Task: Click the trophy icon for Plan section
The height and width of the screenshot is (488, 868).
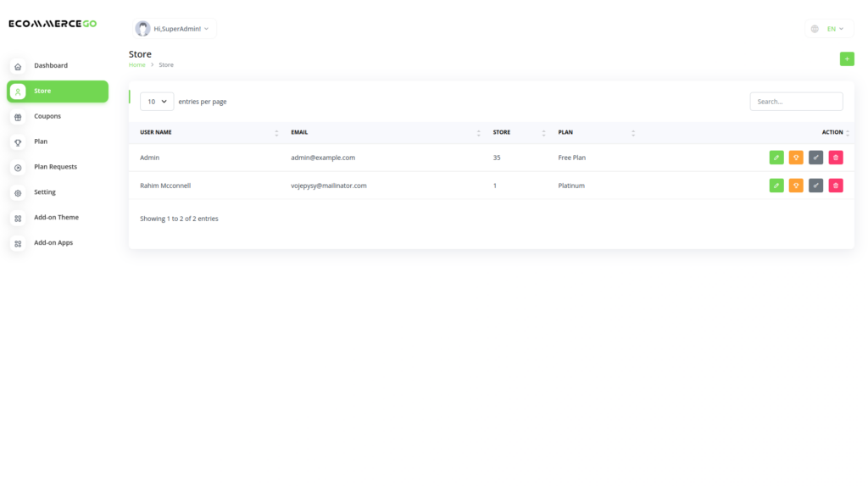Action: (18, 141)
